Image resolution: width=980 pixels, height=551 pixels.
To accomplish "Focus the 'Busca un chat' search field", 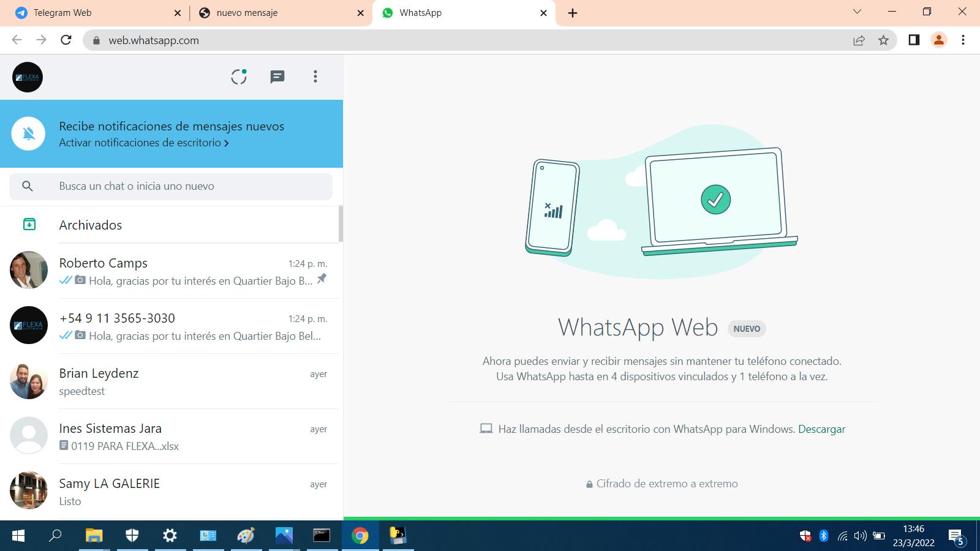I will click(x=171, y=186).
